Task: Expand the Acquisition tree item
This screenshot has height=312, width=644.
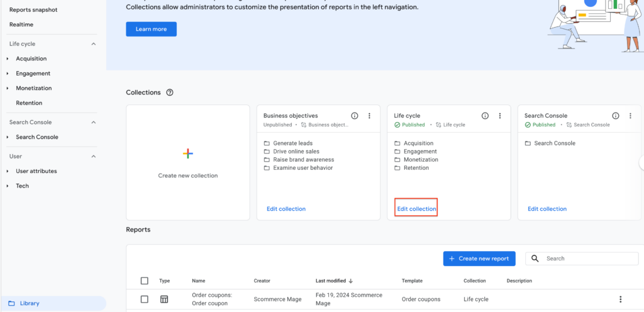Action: [8, 58]
